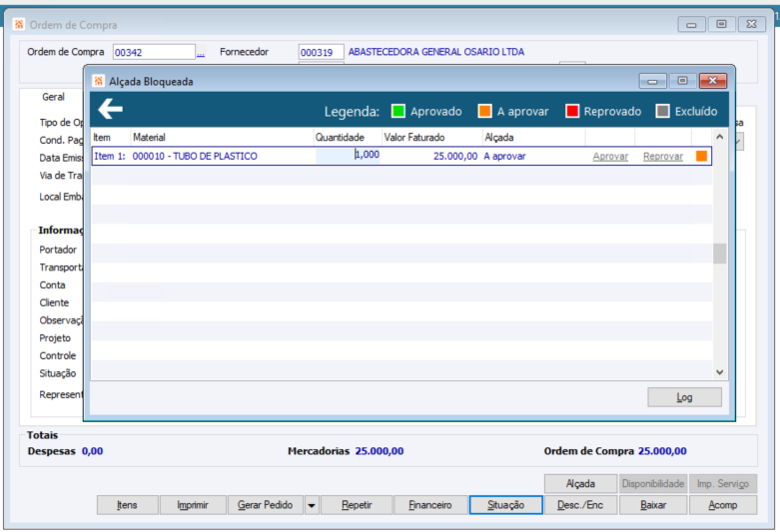Click the Itens button
Screen dimensions: 780x532
pos(128,505)
